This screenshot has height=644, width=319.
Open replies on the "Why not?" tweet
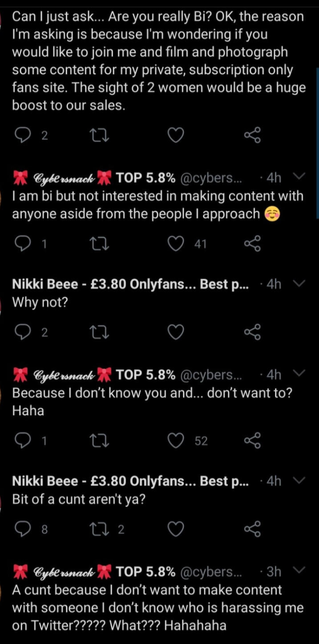click(21, 332)
